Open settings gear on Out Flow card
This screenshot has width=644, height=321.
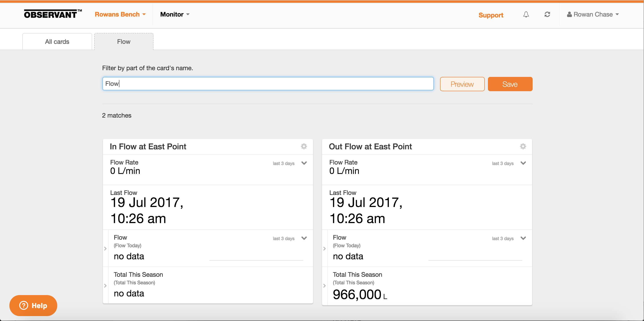523,146
